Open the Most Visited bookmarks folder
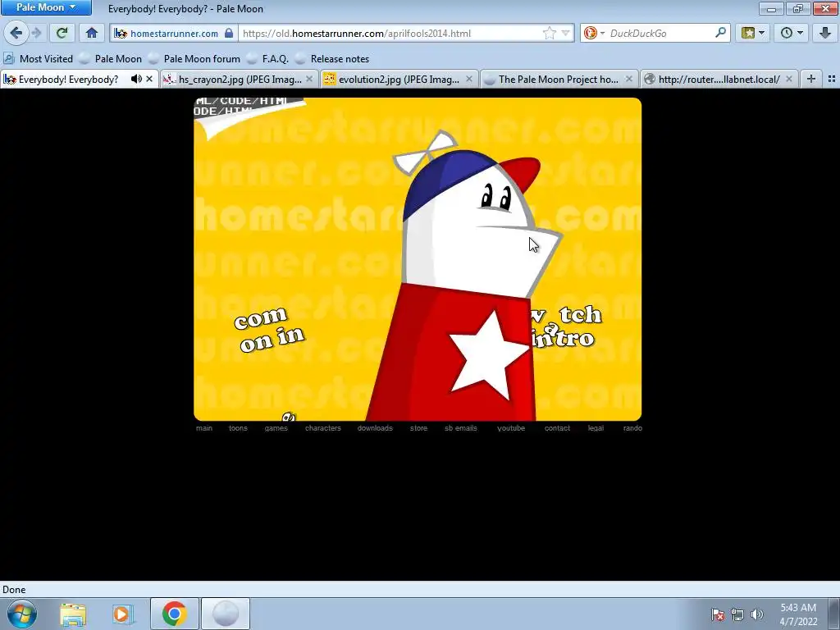The width and height of the screenshot is (840, 630). tap(38, 59)
